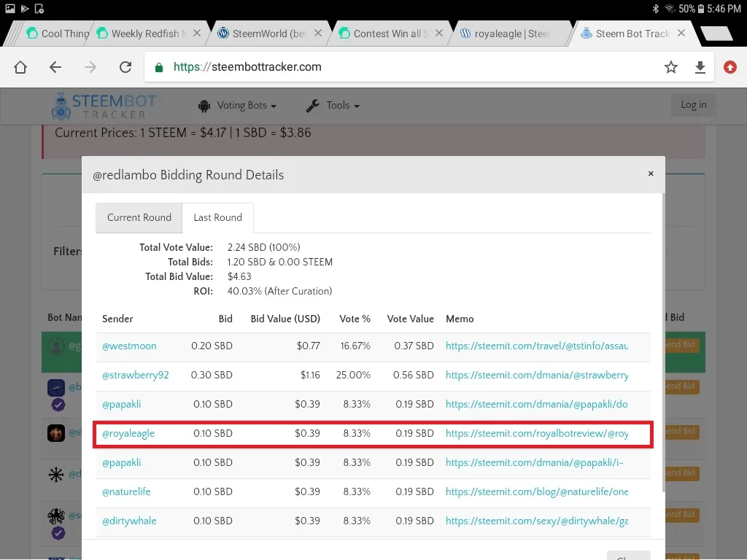
Task: Open @strawberry92 sender profile link
Action: coord(135,376)
